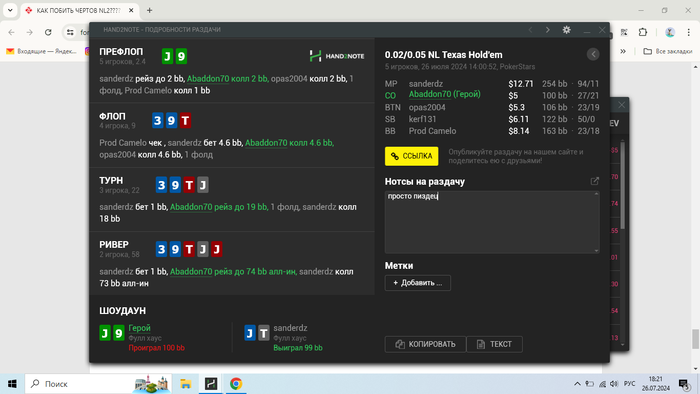Open Chrome profile avatar
Image resolution: width=700 pixels, height=394 pixels.
coord(670,32)
